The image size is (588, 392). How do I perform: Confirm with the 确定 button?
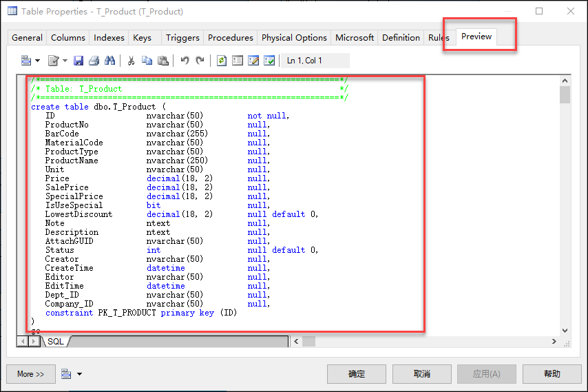click(356, 374)
